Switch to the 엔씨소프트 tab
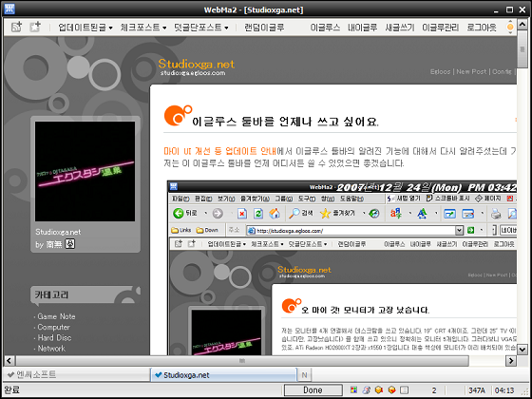The image size is (532, 399). click(76, 375)
